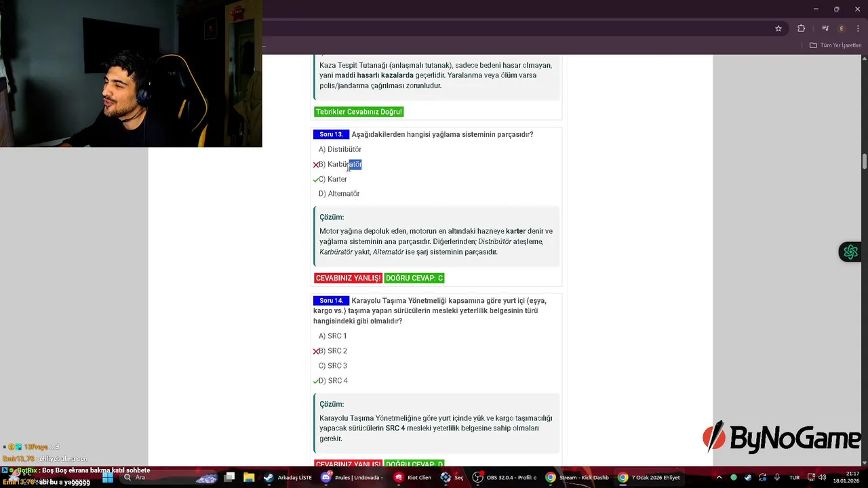This screenshot has width=868, height=488.
Task: Click the green checkmark beside SRC 4
Action: coord(316,381)
